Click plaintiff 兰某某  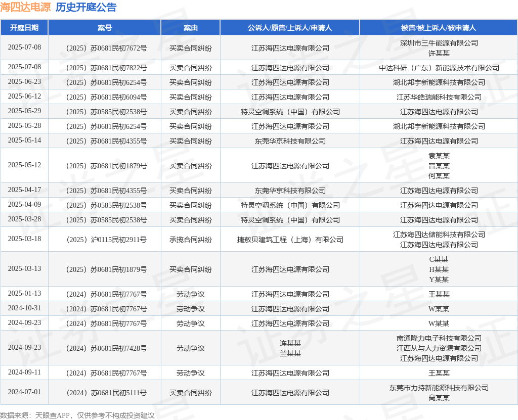pos(290,354)
